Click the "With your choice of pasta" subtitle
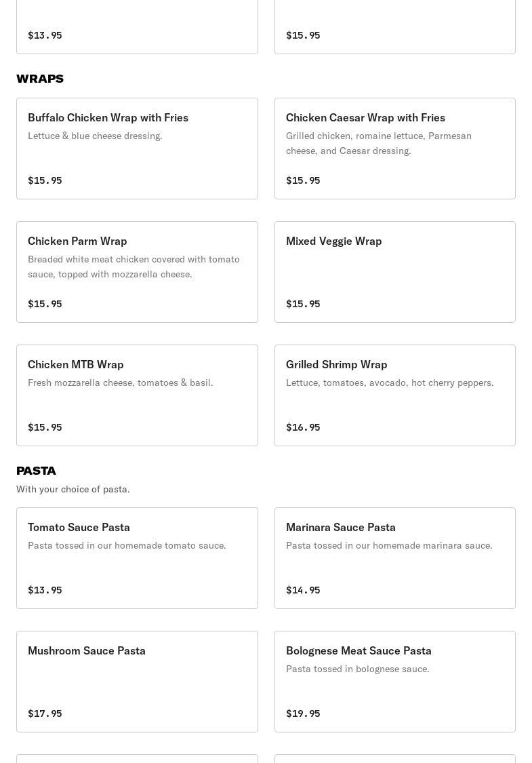This screenshot has width=532, height=763. coord(73,489)
